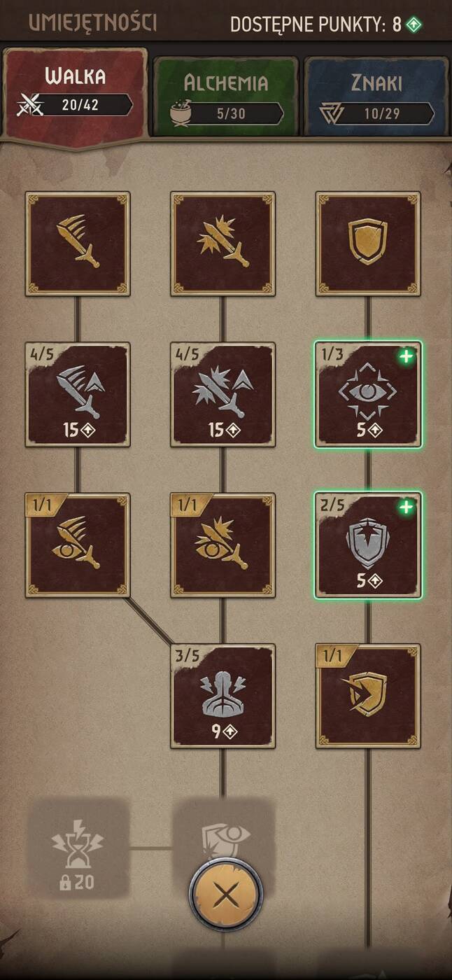Open the 1/1 shield with arrow skill
Screen dimensions: 452x980
368,696
